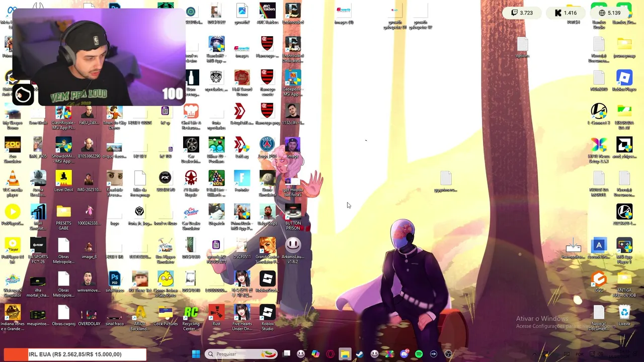The width and height of the screenshot is (644, 362).
Task: Open Spotify from the taskbar
Action: [419, 354]
